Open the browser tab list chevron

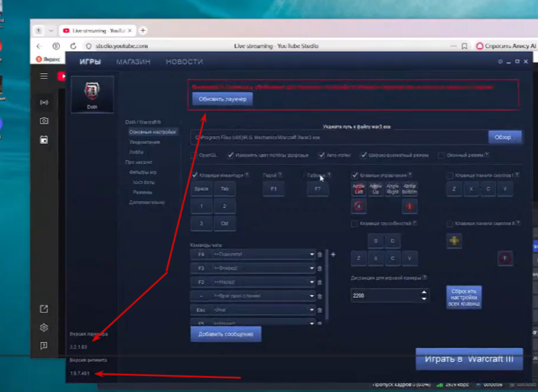click(x=51, y=31)
